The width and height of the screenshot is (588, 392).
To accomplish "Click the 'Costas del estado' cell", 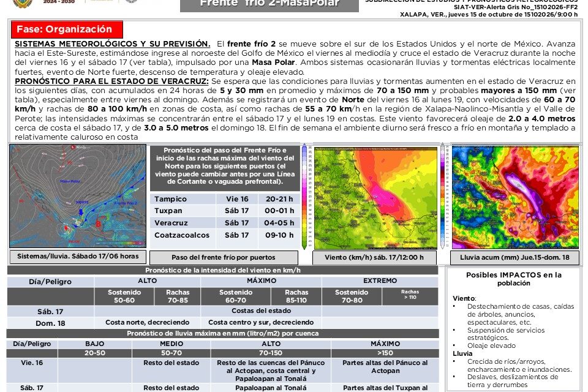I will pyautogui.click(x=262, y=311).
